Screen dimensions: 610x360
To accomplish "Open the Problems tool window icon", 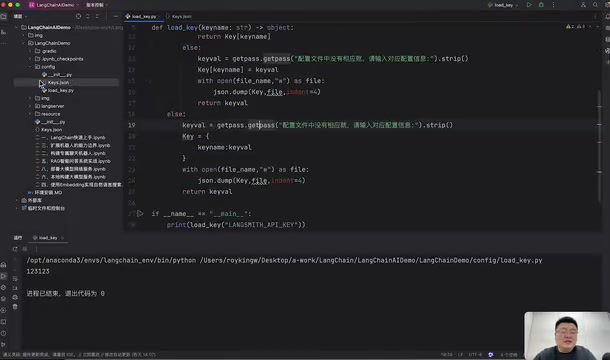I will coord(4,333).
